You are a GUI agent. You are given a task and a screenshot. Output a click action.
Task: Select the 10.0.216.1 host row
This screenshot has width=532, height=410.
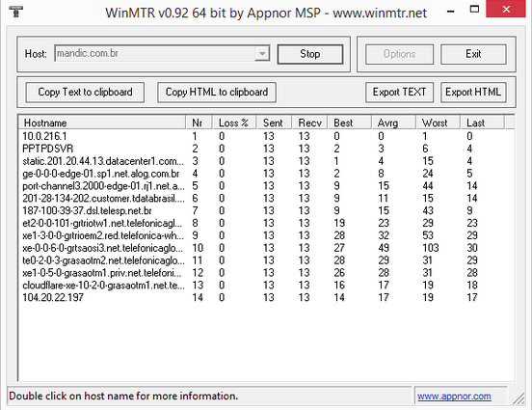pos(266,136)
